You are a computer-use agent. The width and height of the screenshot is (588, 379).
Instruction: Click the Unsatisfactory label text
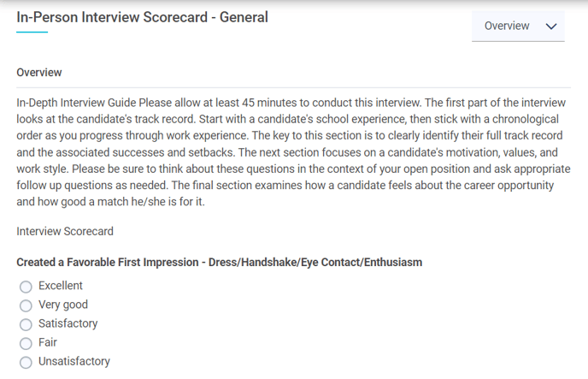(74, 361)
